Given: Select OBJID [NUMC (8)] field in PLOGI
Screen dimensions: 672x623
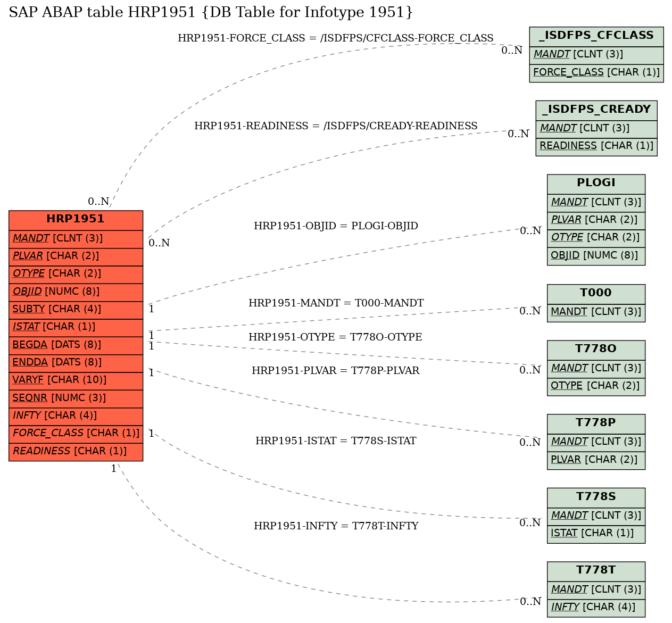Looking at the screenshot, I should pyautogui.click(x=596, y=256).
